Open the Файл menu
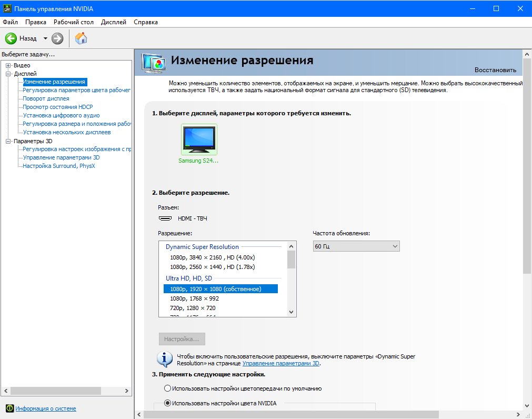Screen dimensions: 532x419 tap(10, 22)
